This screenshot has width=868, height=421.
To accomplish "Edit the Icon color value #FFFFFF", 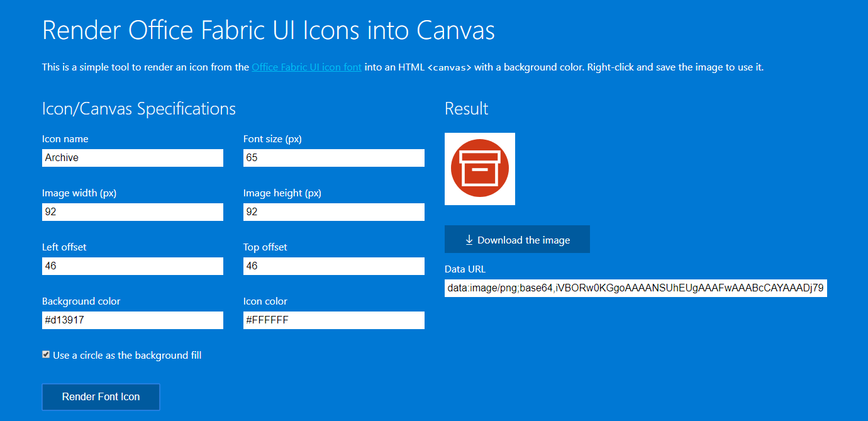I will pyautogui.click(x=333, y=320).
